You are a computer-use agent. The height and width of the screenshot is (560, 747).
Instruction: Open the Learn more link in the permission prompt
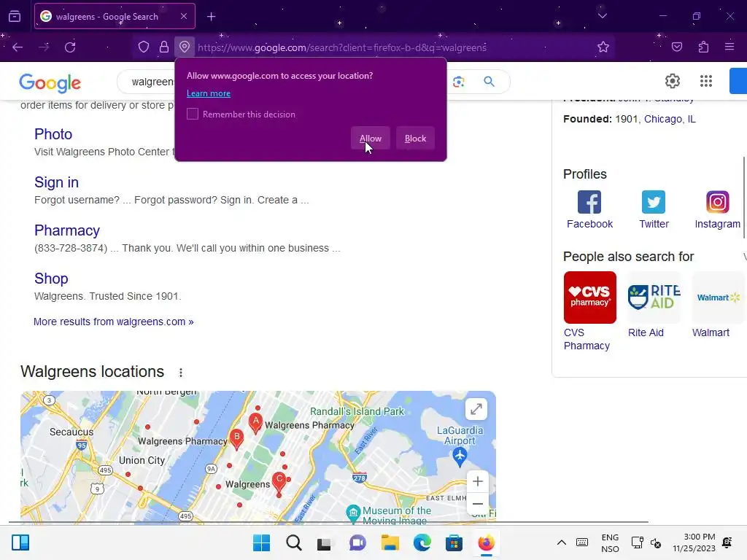click(208, 93)
